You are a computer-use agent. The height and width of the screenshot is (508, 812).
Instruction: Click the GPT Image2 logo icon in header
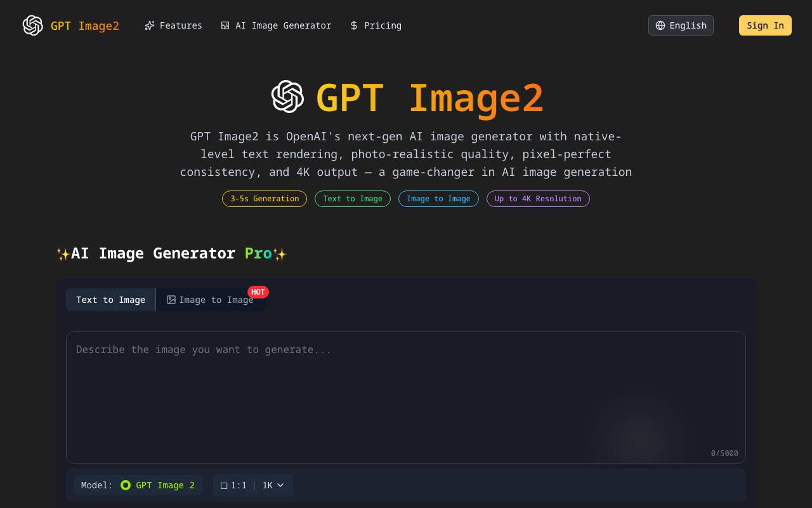click(32, 25)
